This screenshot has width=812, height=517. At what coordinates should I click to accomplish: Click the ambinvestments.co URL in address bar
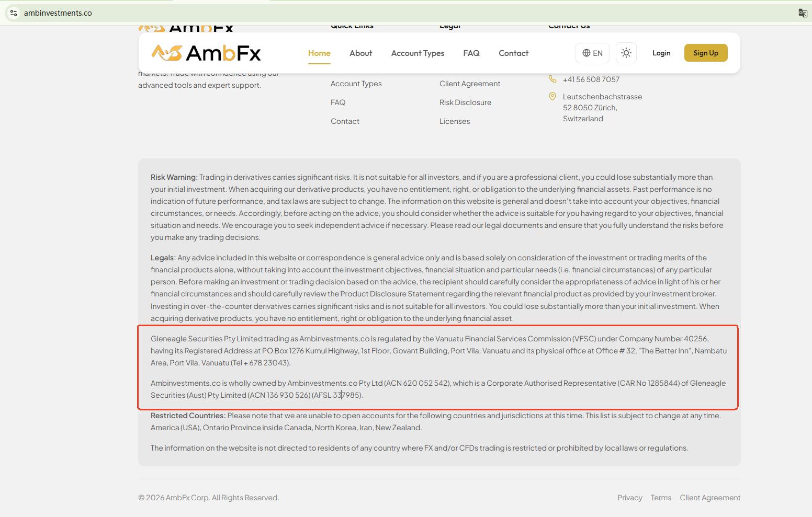click(58, 13)
